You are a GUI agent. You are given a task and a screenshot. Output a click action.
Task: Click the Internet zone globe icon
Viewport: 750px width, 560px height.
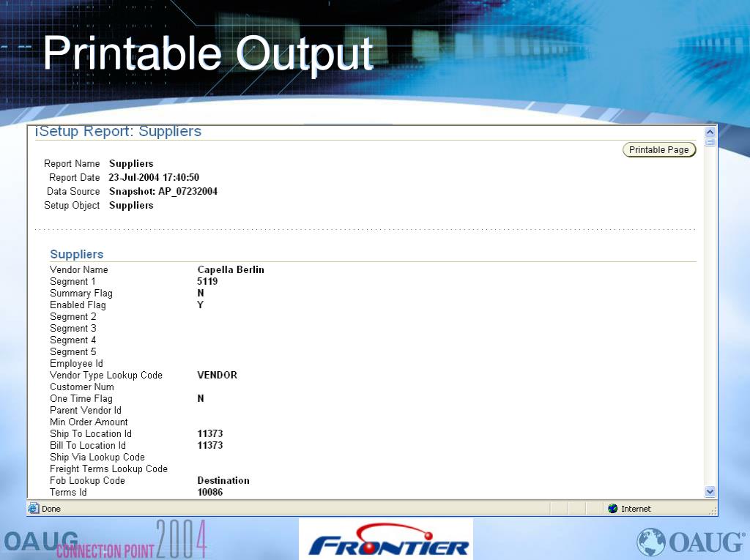pyautogui.click(x=613, y=508)
